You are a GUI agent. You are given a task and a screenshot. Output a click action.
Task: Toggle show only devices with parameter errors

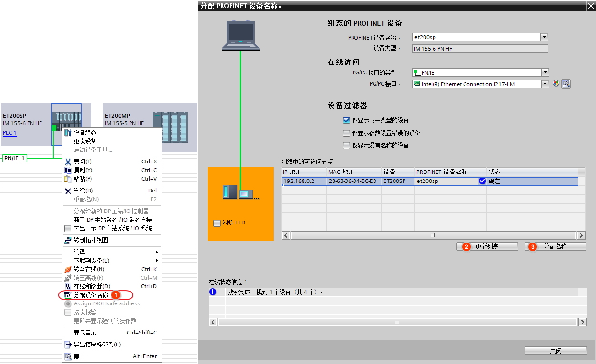346,133
